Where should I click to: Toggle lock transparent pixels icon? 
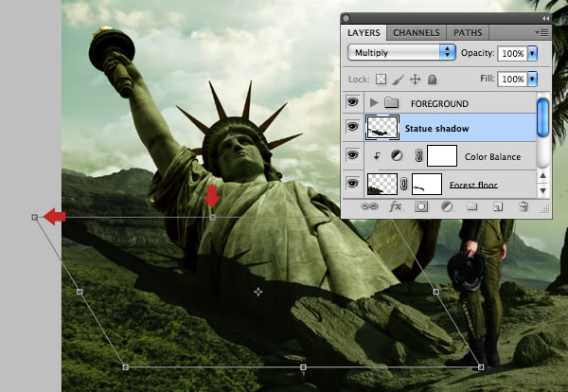coord(381,79)
